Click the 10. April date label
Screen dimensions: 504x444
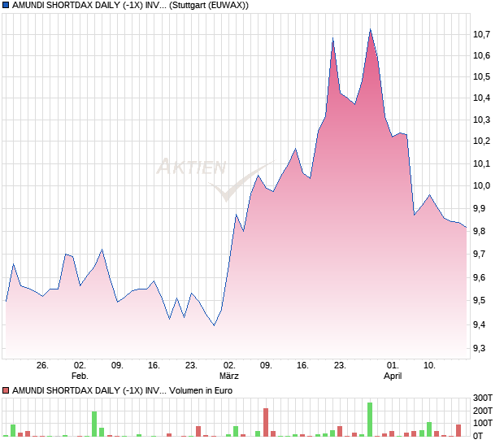(x=429, y=366)
